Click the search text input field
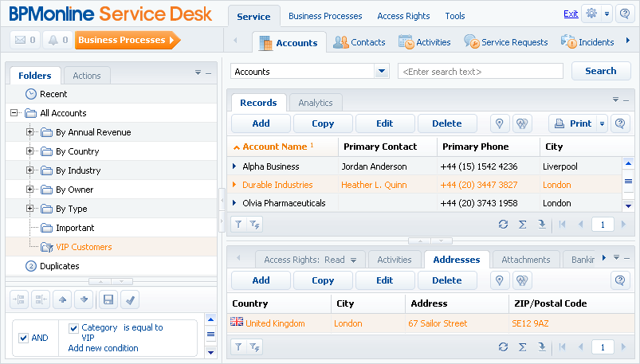Viewport: 640px width, 364px height. coord(481,72)
